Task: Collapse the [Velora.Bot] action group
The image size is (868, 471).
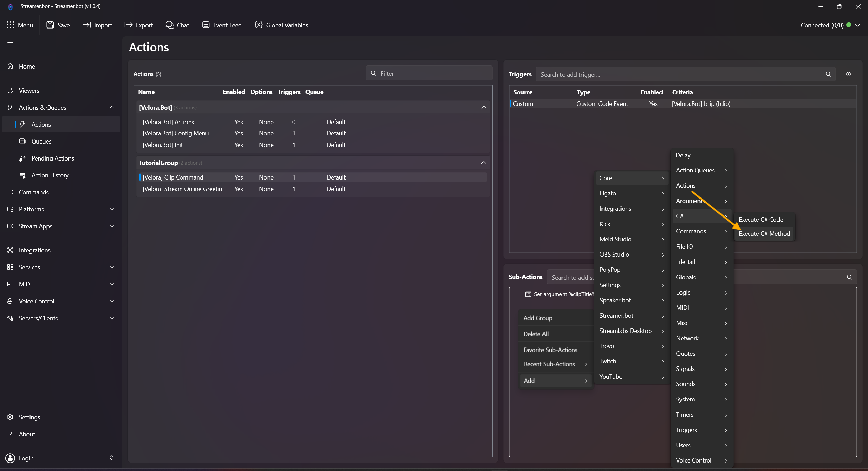Action: click(x=484, y=108)
